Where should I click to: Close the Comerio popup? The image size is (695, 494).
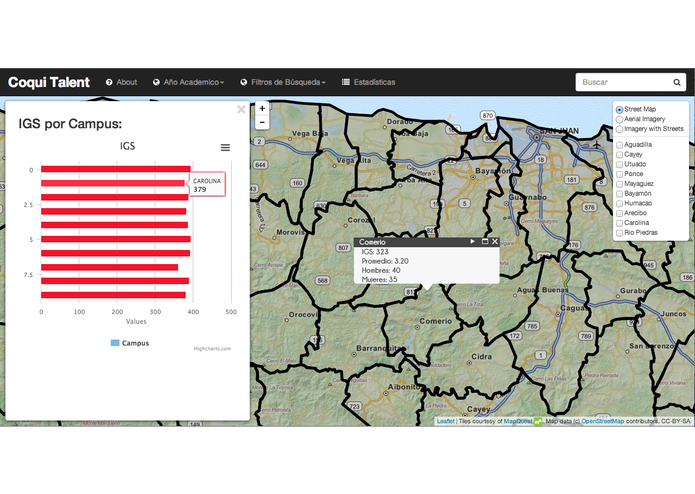pyautogui.click(x=495, y=241)
